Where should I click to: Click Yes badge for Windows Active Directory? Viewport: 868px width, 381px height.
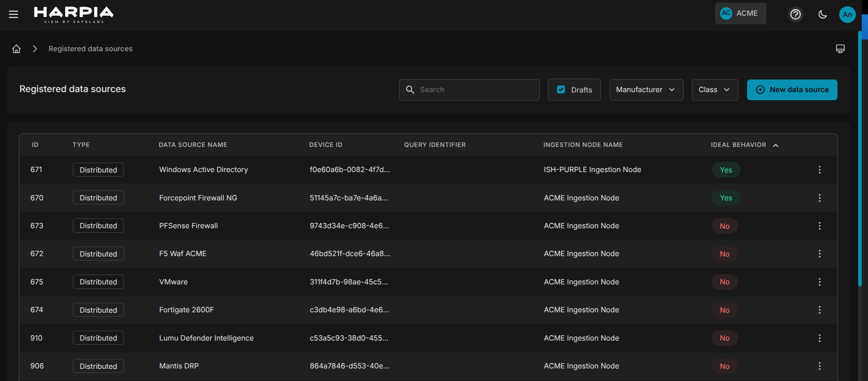coord(726,170)
